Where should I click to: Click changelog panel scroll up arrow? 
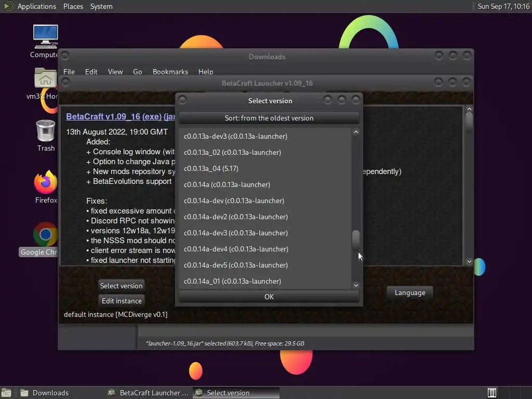pyautogui.click(x=469, y=109)
